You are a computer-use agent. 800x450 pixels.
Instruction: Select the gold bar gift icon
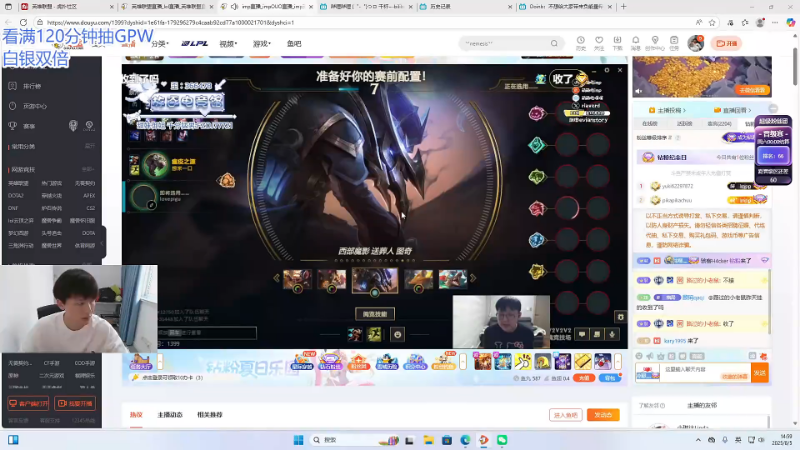pyautogui.click(x=583, y=361)
